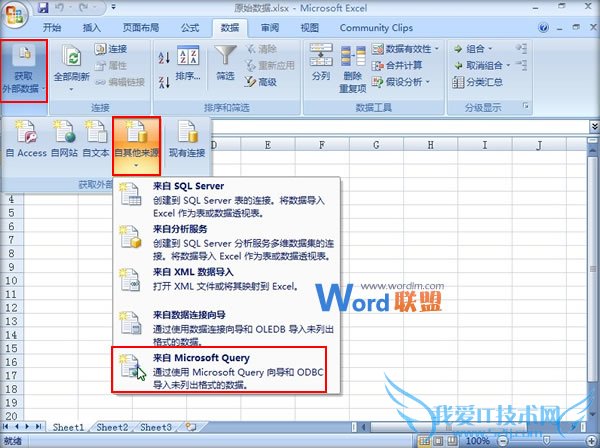Image resolution: width=600 pixels, height=448 pixels.
Task: Open Connections (连接) dialog
Action: tap(111, 49)
